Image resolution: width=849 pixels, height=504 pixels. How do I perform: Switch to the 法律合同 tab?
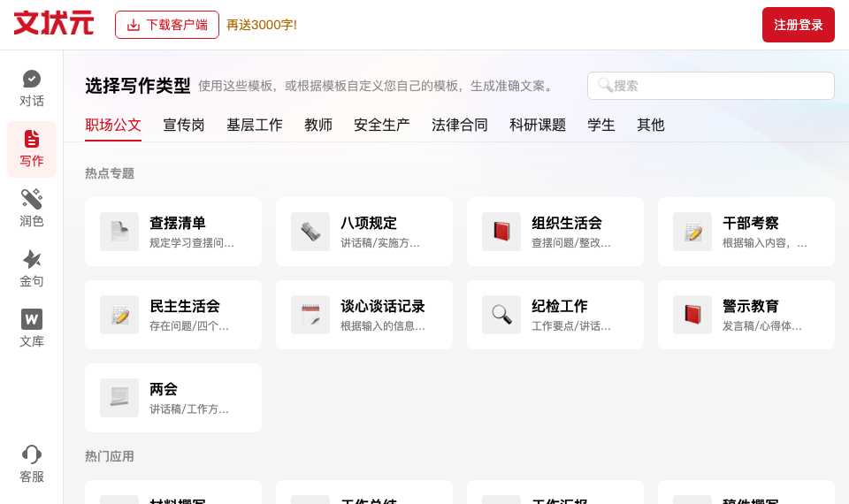(460, 125)
